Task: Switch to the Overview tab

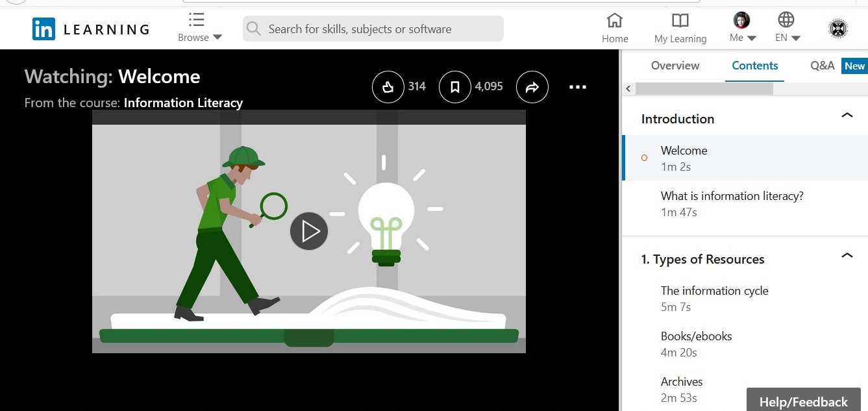Action: coord(675,65)
